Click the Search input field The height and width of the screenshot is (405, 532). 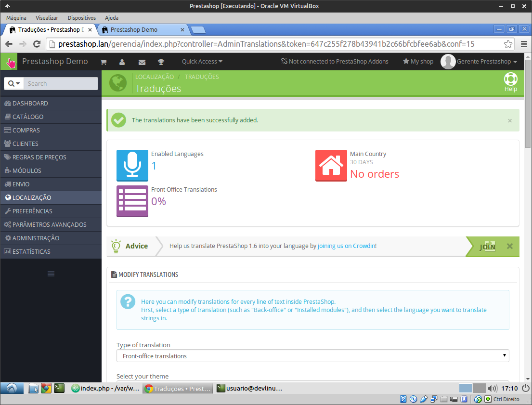click(61, 83)
